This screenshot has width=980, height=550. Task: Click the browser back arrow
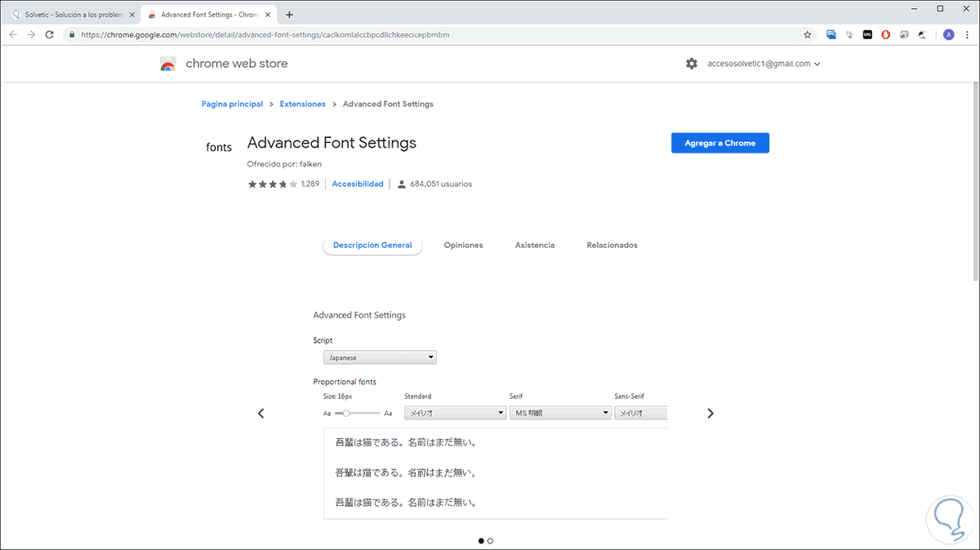tap(13, 35)
